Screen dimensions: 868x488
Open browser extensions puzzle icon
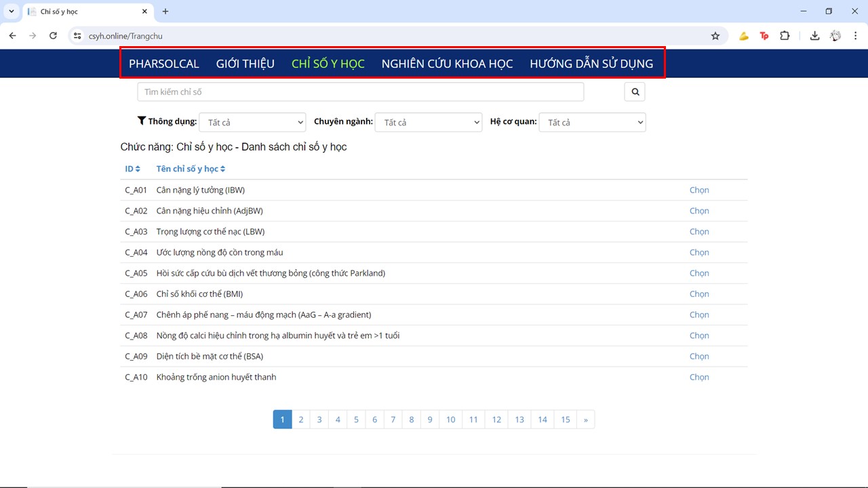[785, 36]
